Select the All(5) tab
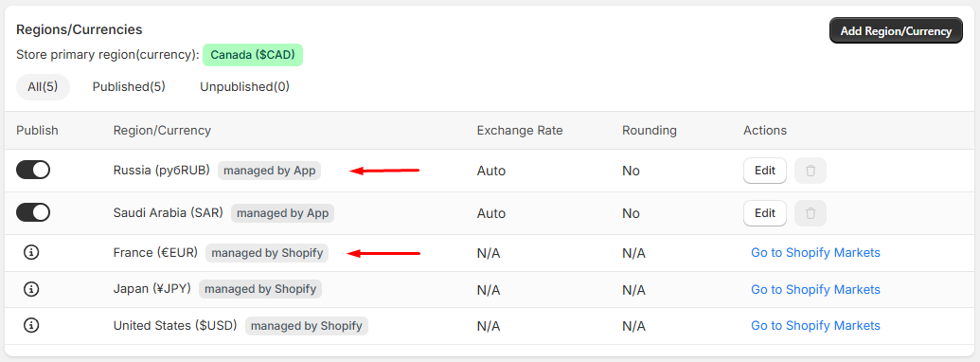 [x=44, y=87]
